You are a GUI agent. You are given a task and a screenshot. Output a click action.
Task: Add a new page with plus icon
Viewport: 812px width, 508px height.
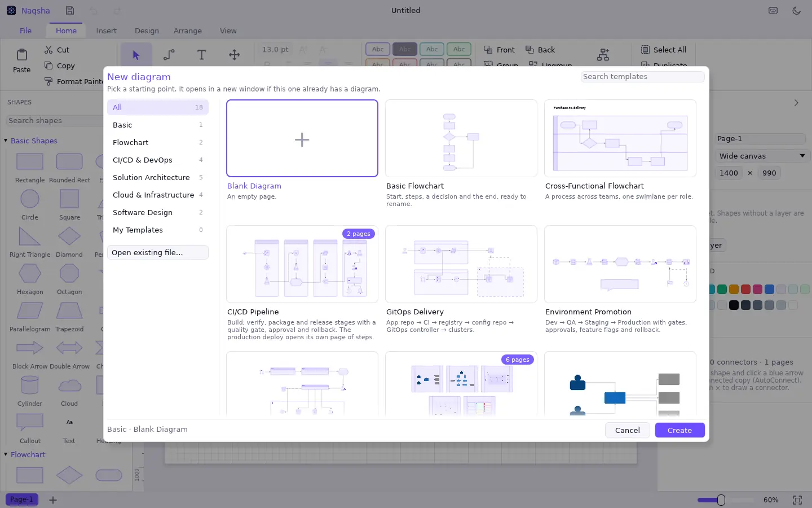(x=53, y=500)
